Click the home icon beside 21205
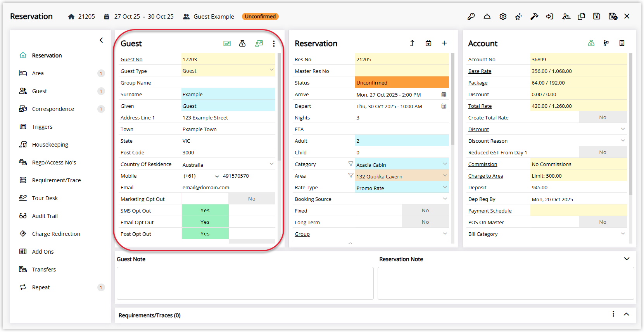This screenshot has height=332, width=644. click(x=71, y=17)
